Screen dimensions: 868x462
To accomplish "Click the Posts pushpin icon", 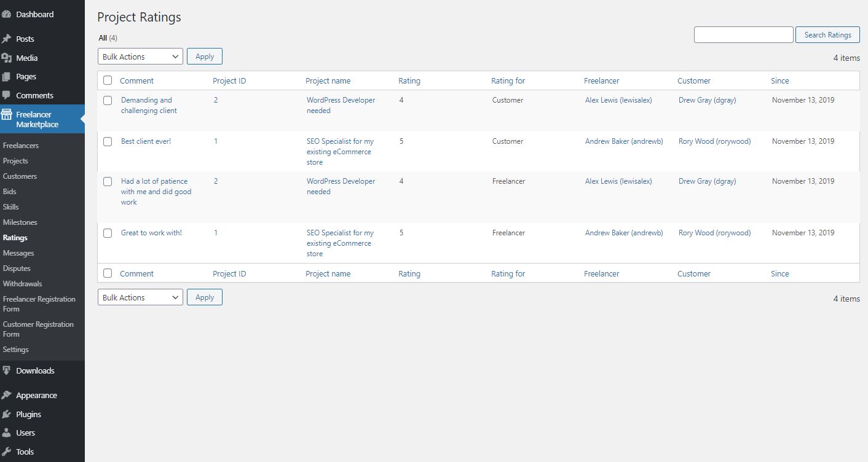I will [x=6, y=39].
